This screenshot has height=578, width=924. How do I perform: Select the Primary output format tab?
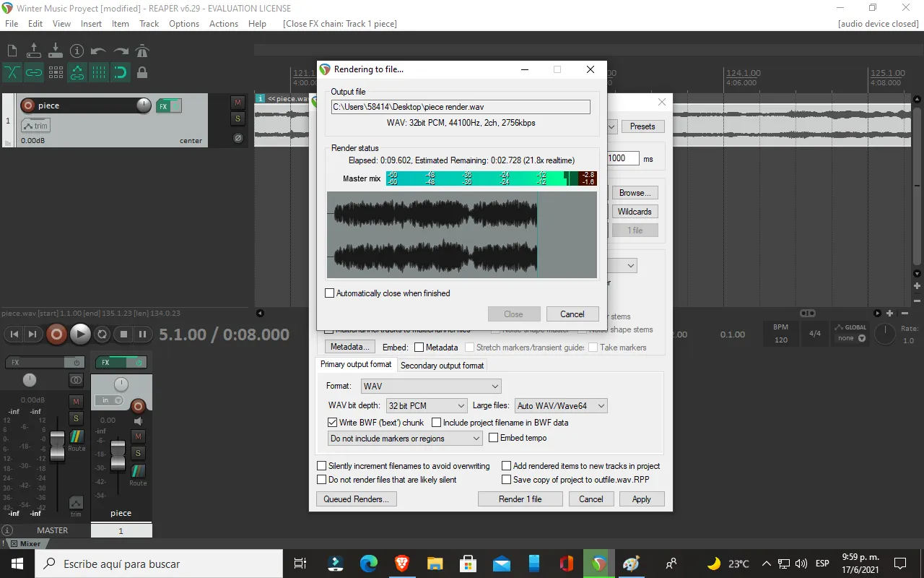pos(356,365)
